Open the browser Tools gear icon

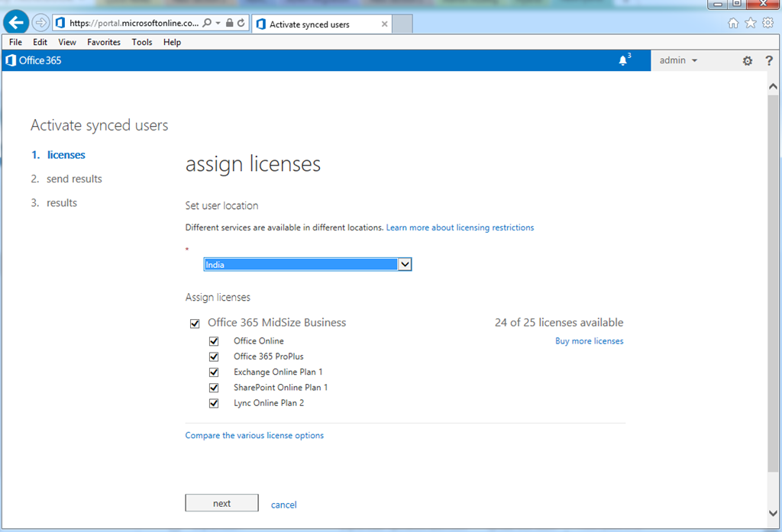coord(767,23)
